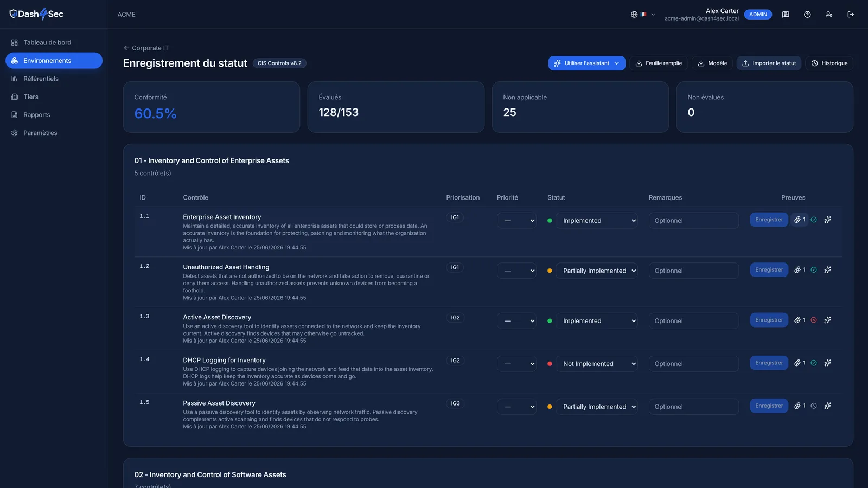Screen dimensions: 868x488
Task: Open Statut dropdown for DHCP Logging for Inventory
Action: [x=597, y=364]
